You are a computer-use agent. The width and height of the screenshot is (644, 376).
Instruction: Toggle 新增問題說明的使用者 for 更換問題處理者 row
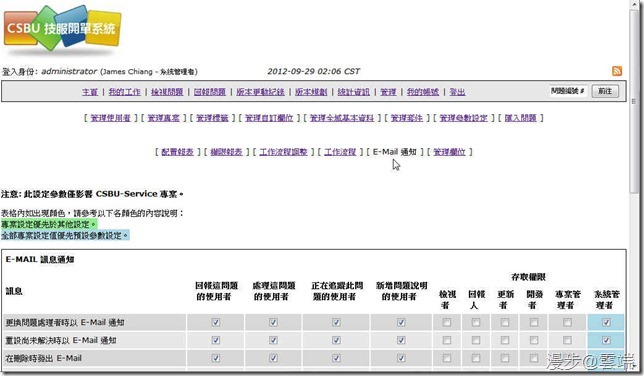point(401,323)
